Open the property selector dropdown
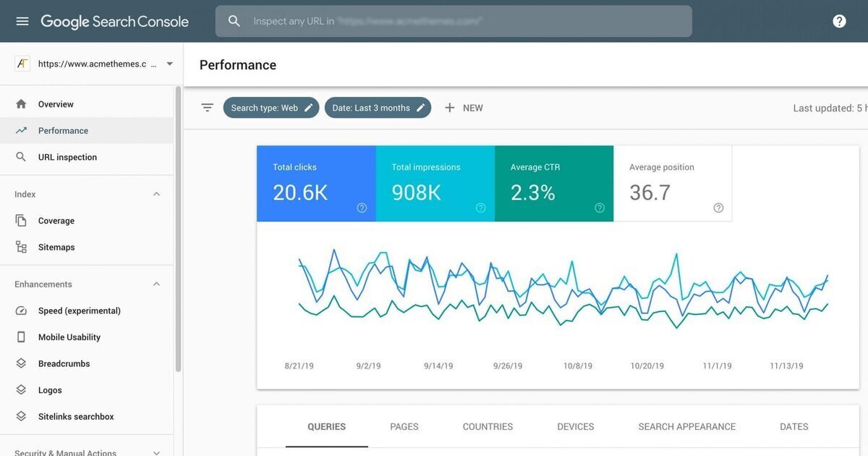Viewport: 868px width, 456px height. point(94,64)
